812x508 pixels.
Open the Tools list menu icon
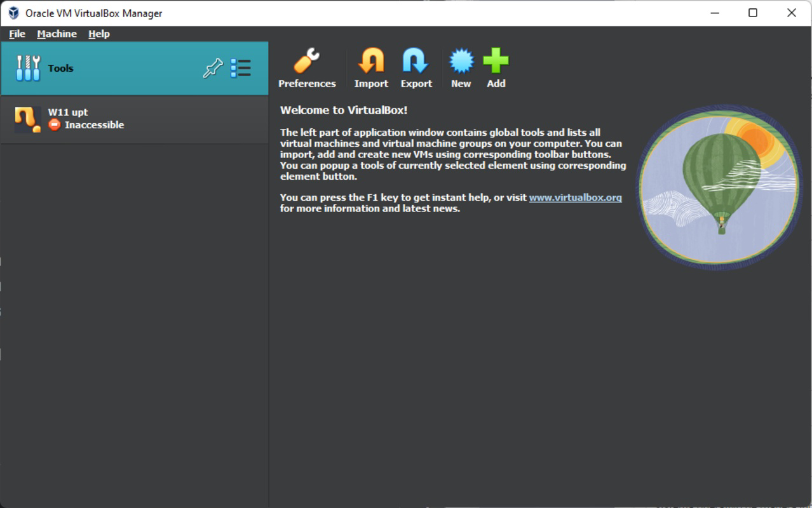coord(241,68)
